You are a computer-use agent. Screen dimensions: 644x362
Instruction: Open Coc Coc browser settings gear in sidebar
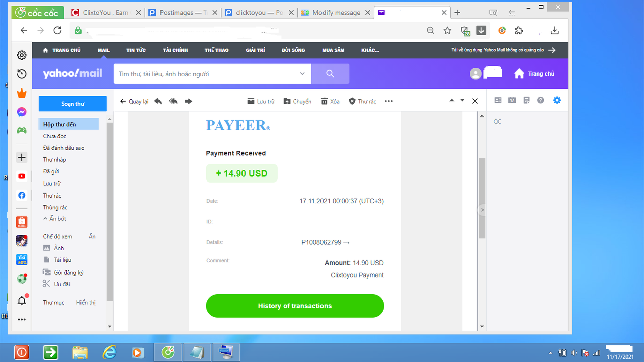(x=22, y=55)
